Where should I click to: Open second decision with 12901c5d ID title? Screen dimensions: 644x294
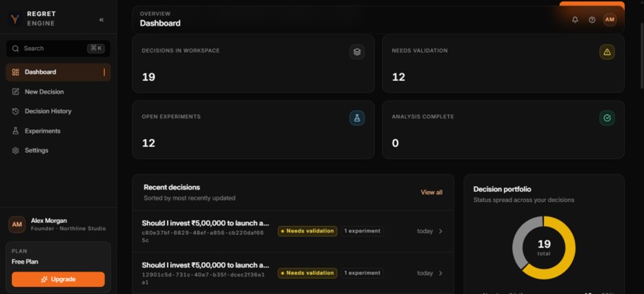point(205,265)
